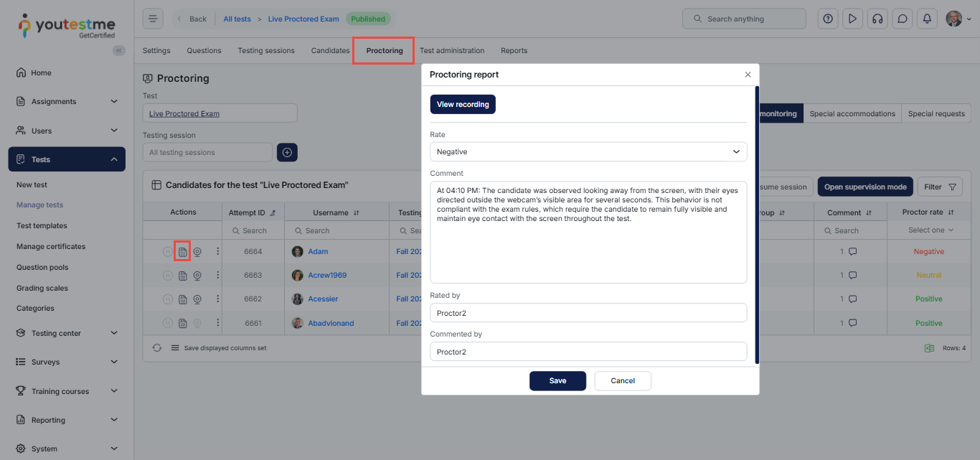
Task: Click the pause icon in Adam's row
Action: click(x=168, y=252)
